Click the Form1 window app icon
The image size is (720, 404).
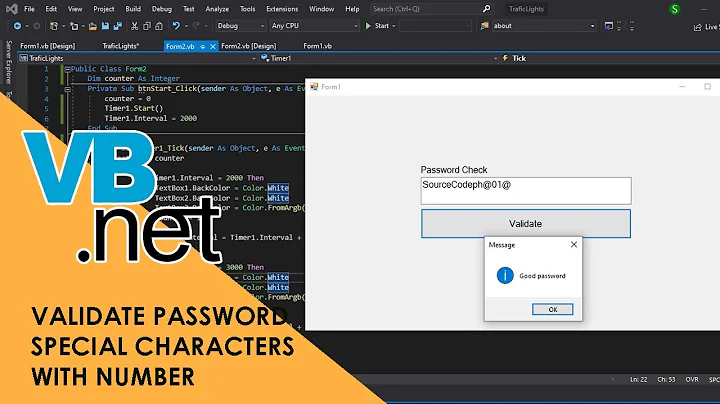[x=314, y=87]
